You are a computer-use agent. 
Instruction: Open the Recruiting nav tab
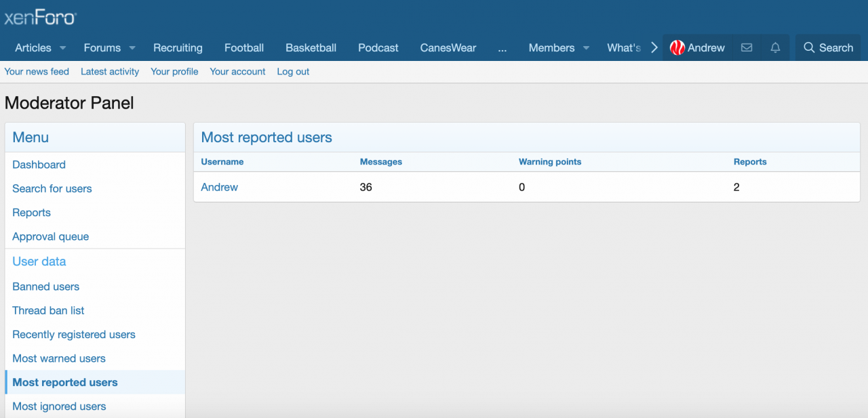pos(178,47)
